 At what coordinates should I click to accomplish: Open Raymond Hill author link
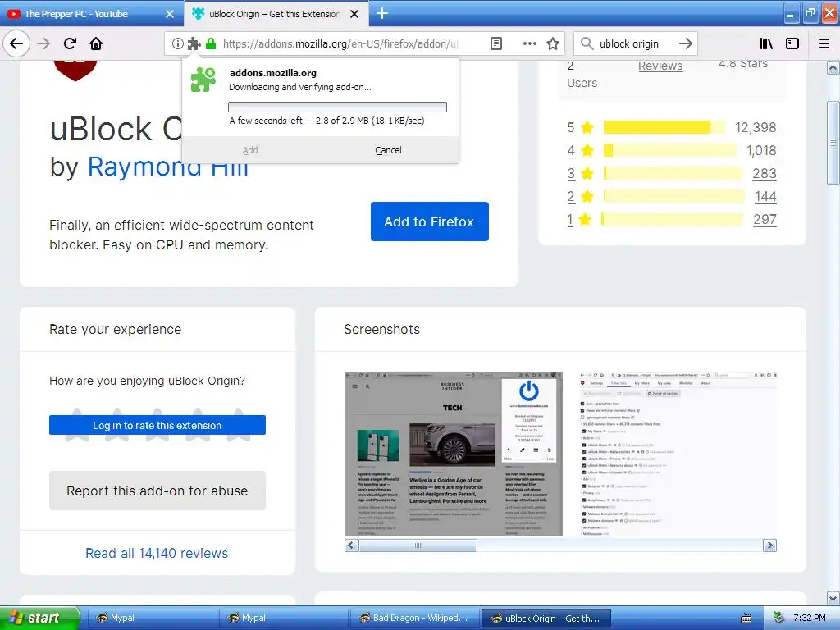pyautogui.click(x=168, y=166)
